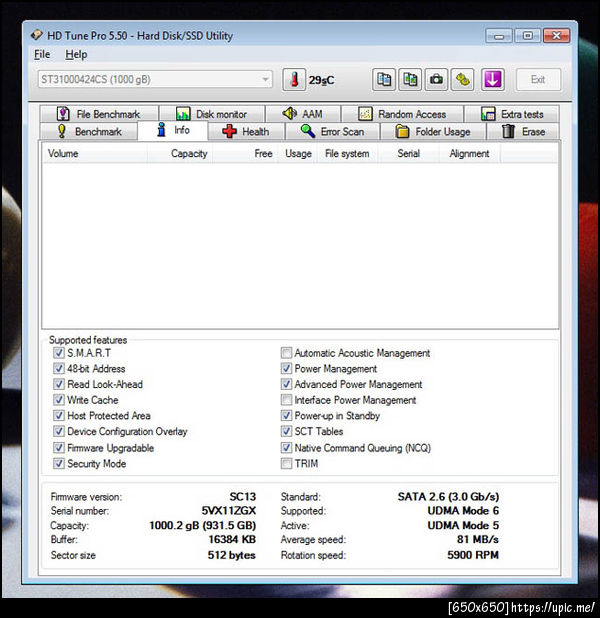This screenshot has height=618, width=600.
Task: Switch to the Folder Usage tab
Action: pos(433,131)
